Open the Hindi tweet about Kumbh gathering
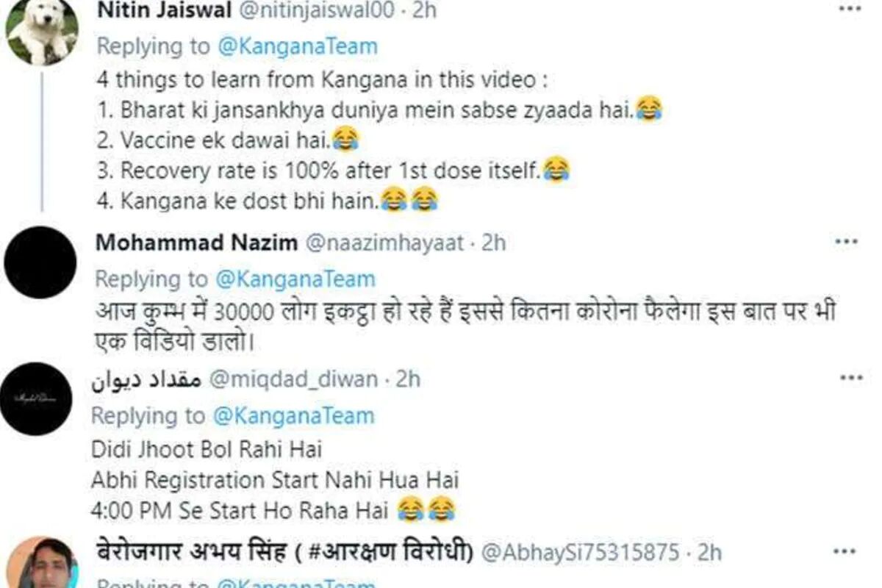The width and height of the screenshot is (882, 588). point(465,324)
